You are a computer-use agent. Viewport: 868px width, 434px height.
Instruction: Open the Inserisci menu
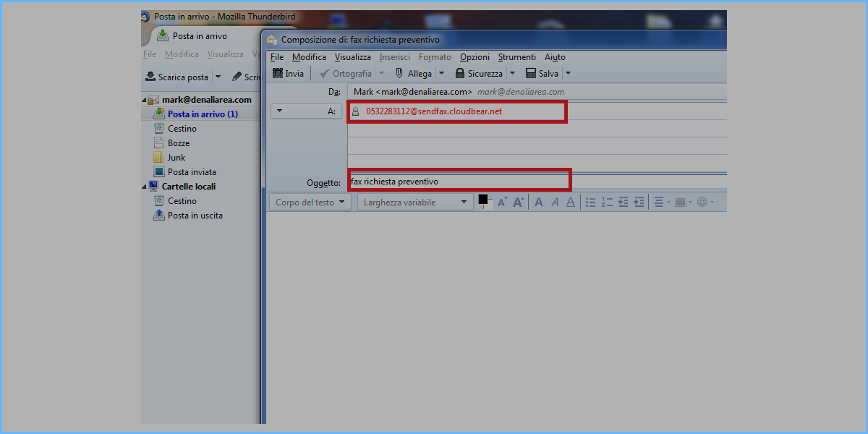tap(394, 57)
